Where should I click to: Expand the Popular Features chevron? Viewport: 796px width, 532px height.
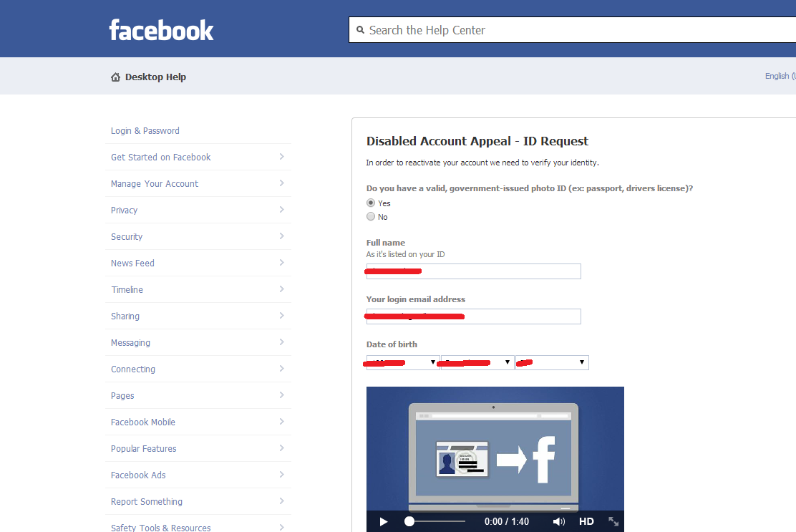282,448
